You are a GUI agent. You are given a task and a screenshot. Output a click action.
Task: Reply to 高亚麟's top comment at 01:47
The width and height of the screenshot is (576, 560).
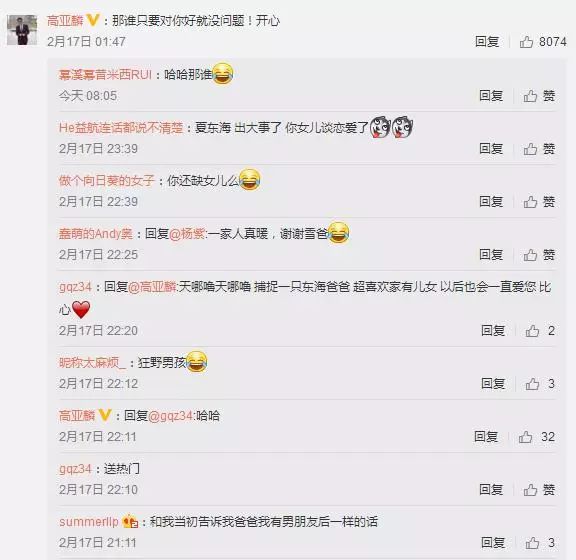pyautogui.click(x=487, y=42)
